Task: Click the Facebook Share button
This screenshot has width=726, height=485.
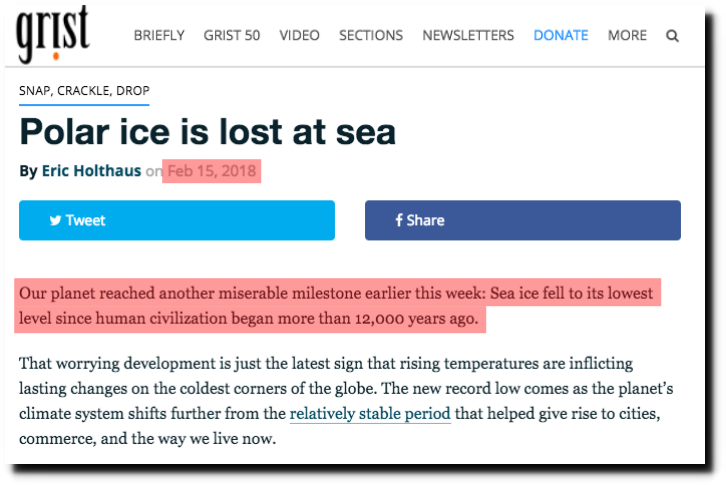Action: point(523,220)
